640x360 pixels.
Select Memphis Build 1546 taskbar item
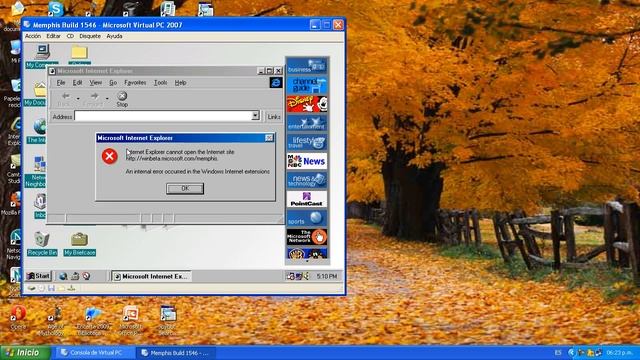click(x=176, y=353)
